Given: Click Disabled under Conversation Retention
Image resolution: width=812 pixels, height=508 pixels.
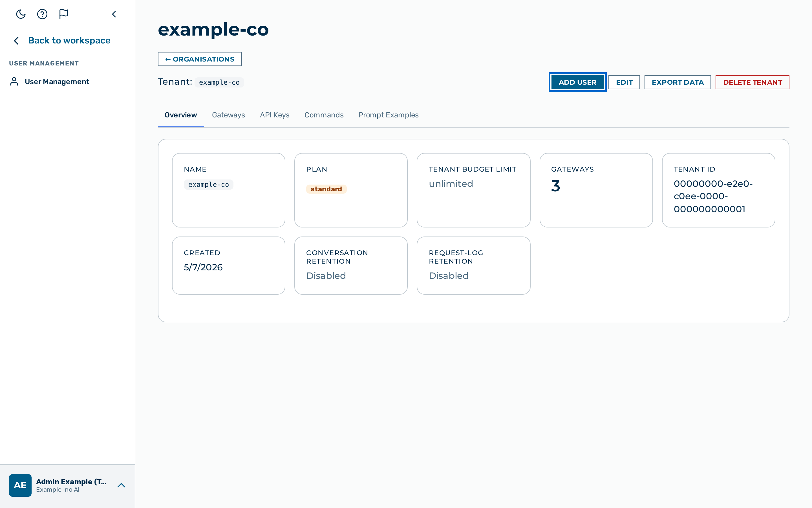Looking at the screenshot, I should [x=326, y=276].
